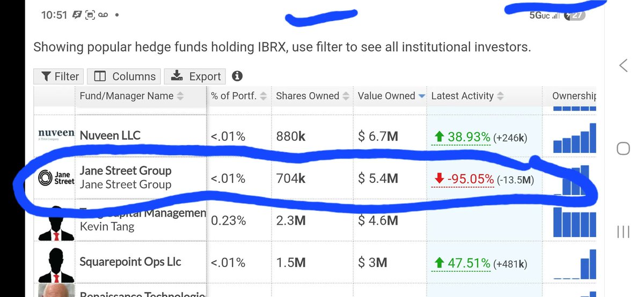Image resolution: width=644 pixels, height=297 pixels.
Task: Click Kevin Tang's 0.23% portfolio cell
Action: pyautogui.click(x=229, y=221)
